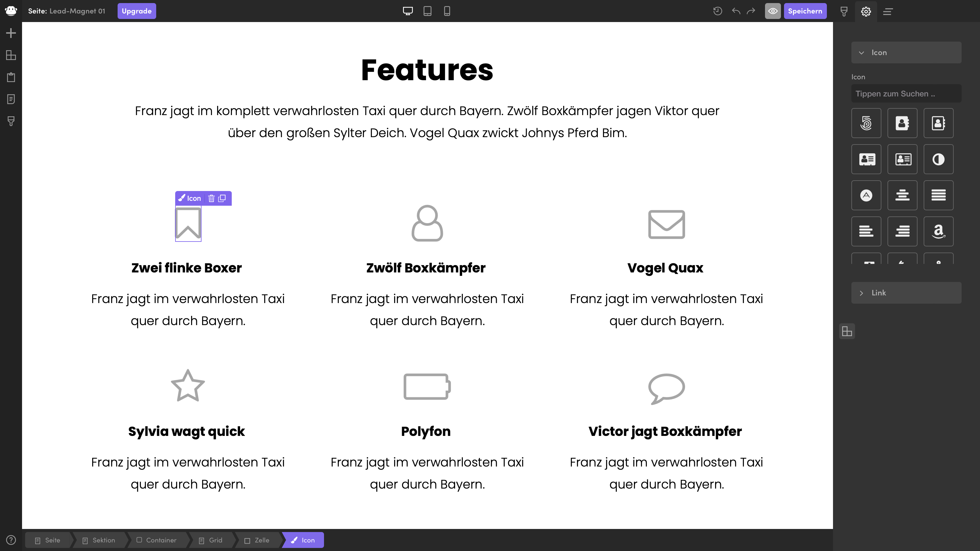Open the style paint roller tab in top bar

pos(844,11)
